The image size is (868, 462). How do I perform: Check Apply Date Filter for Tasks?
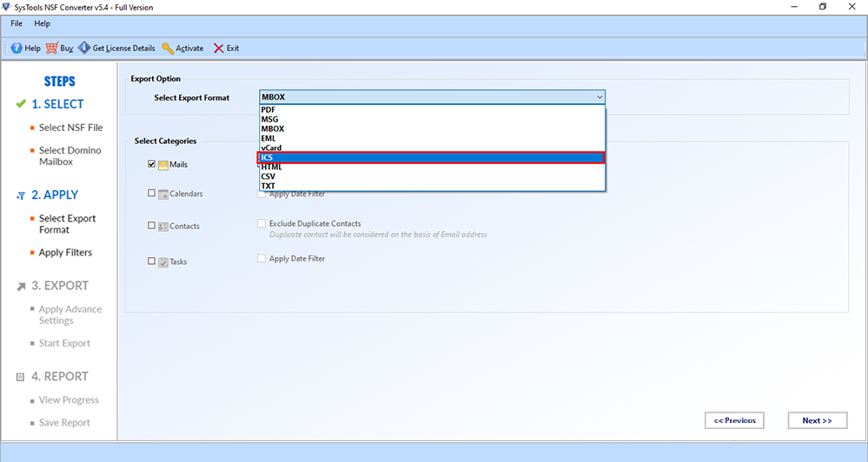pos(262,259)
